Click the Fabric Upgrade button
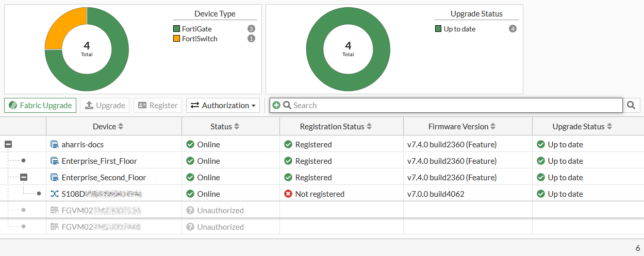This screenshot has width=644, height=256. tap(40, 106)
